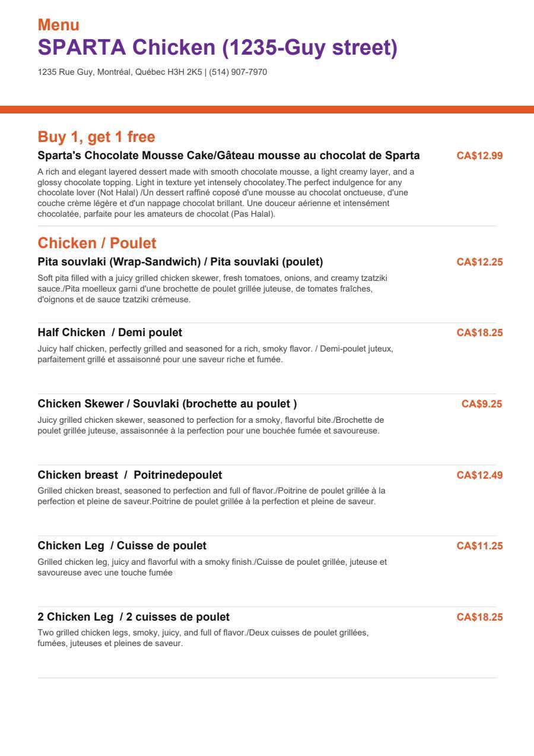Click the Half Chicken CA$18.25 price
The image size is (534, 756).
[479, 333]
